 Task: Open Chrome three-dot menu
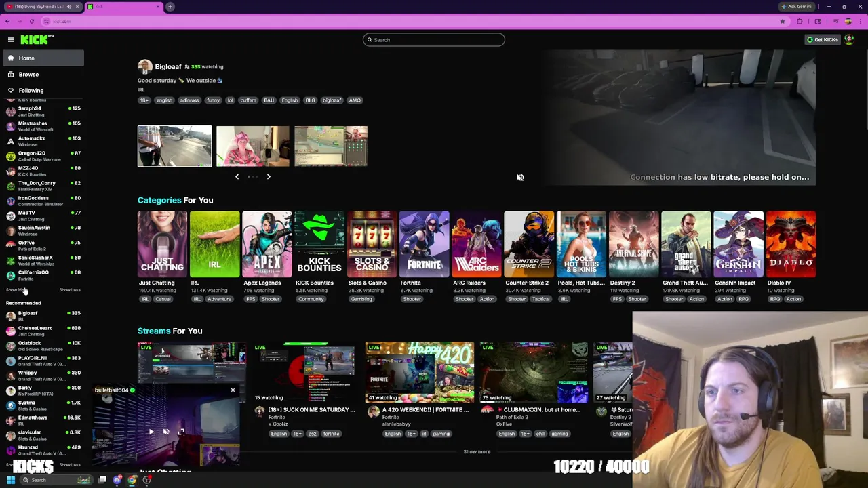click(859, 22)
